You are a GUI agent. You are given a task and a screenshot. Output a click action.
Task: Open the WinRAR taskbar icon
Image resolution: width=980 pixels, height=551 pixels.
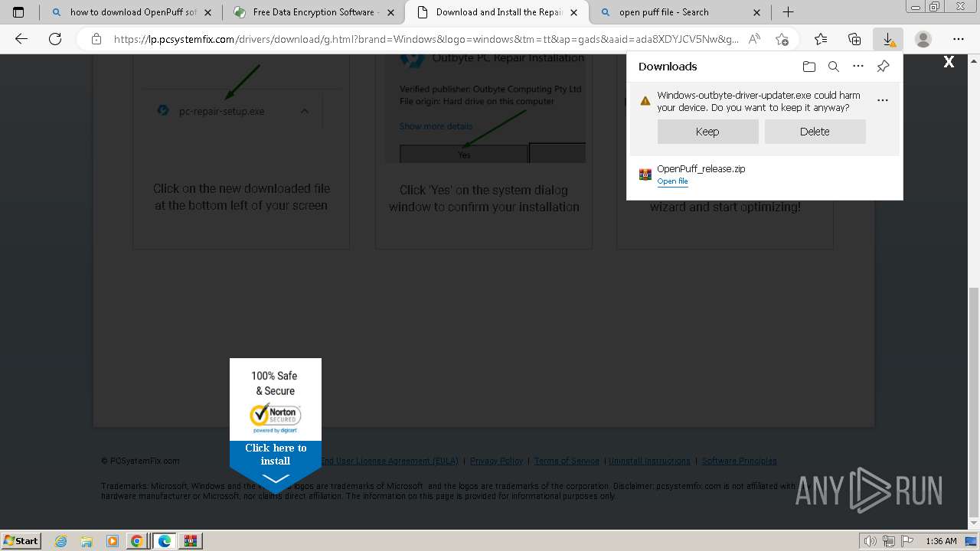pyautogui.click(x=191, y=541)
